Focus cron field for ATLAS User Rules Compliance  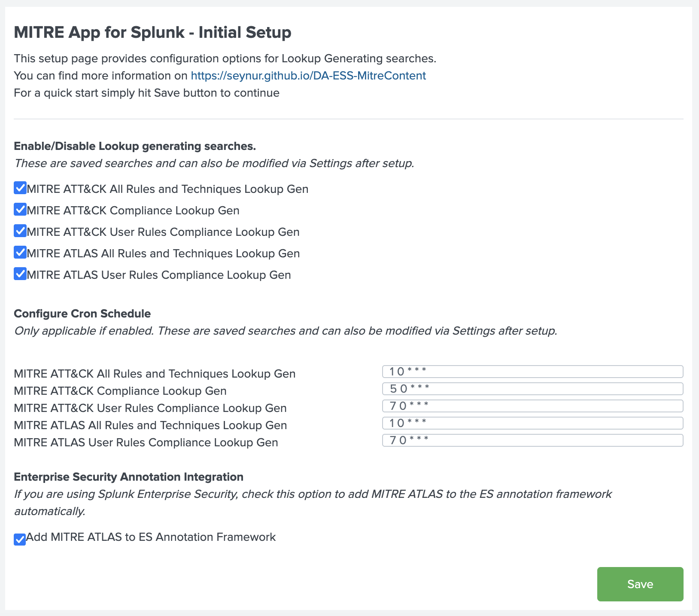(532, 440)
